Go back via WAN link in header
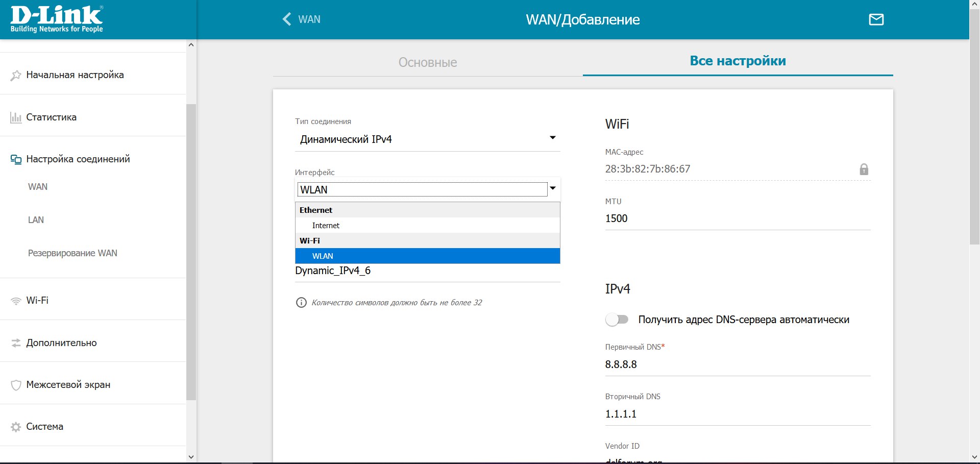The height and width of the screenshot is (464, 980). (x=309, y=19)
